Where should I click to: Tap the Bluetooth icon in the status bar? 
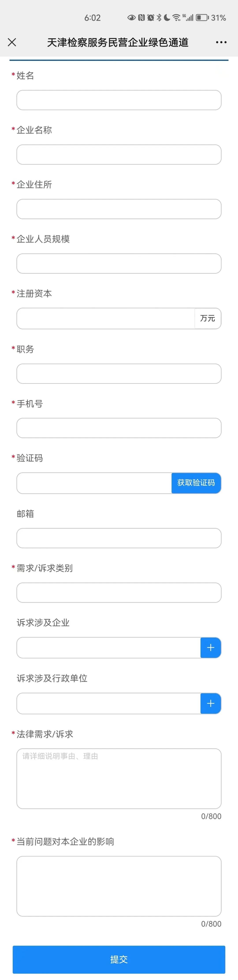158,17
